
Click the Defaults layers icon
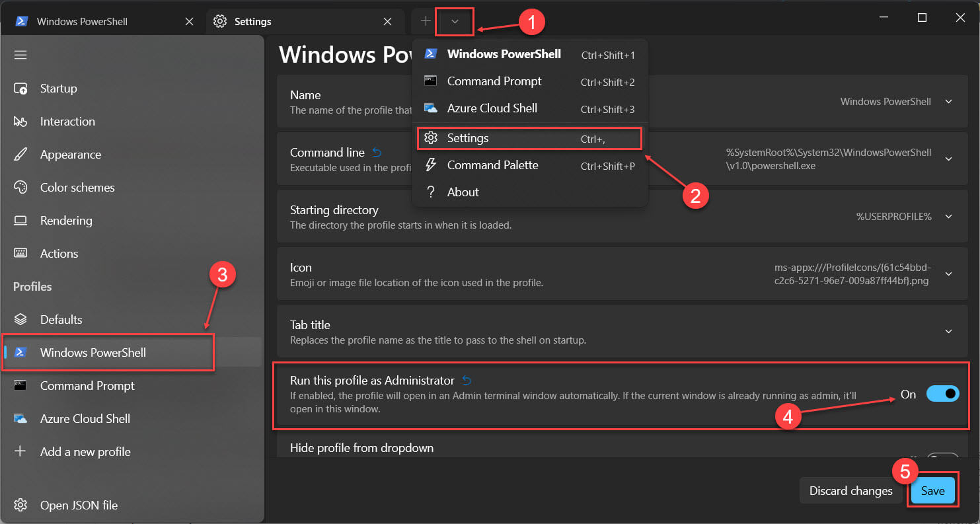20,320
